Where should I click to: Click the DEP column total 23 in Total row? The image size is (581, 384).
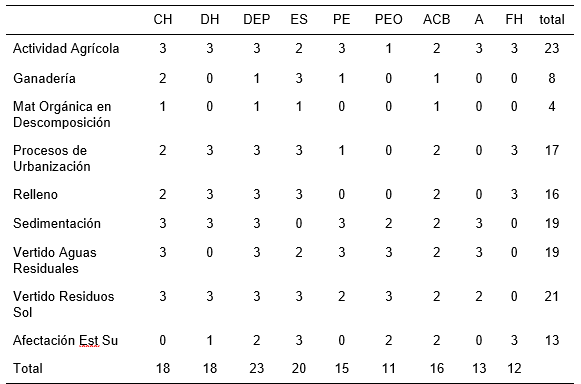256,368
